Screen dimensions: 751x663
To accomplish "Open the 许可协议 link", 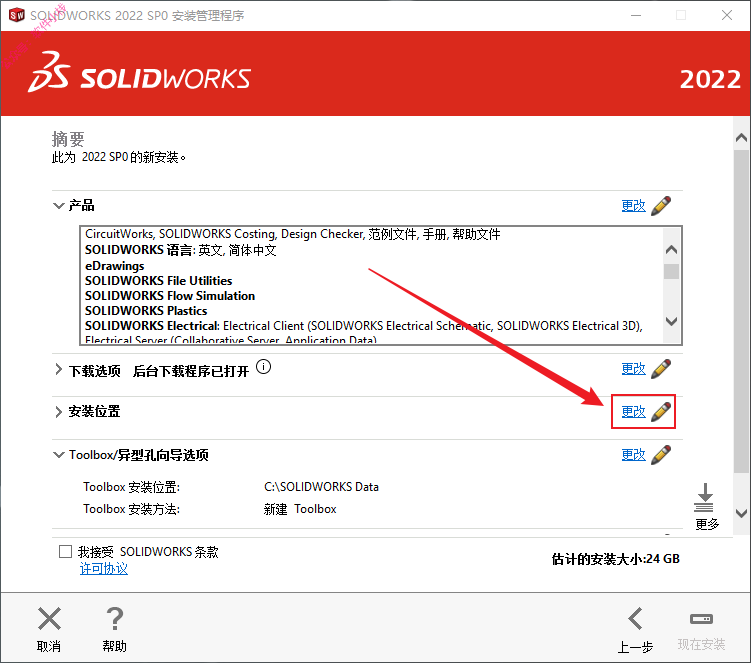I will point(103,569).
